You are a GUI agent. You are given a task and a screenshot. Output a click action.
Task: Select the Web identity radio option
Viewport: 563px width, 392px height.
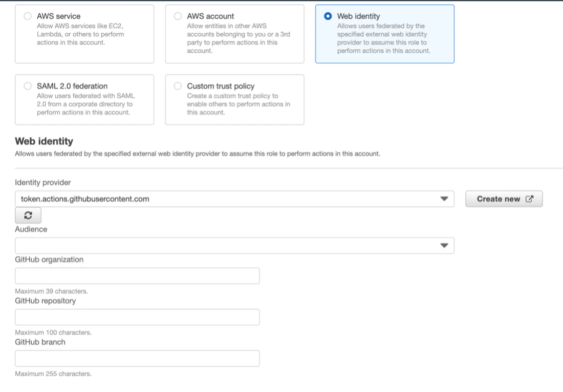tap(328, 16)
